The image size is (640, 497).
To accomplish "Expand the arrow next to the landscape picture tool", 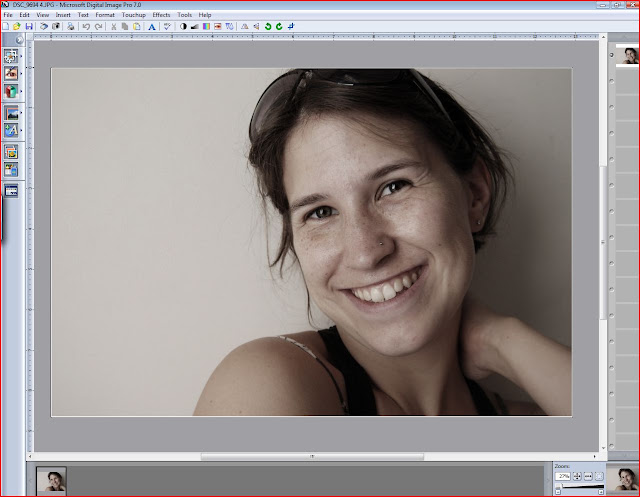I will [21, 113].
